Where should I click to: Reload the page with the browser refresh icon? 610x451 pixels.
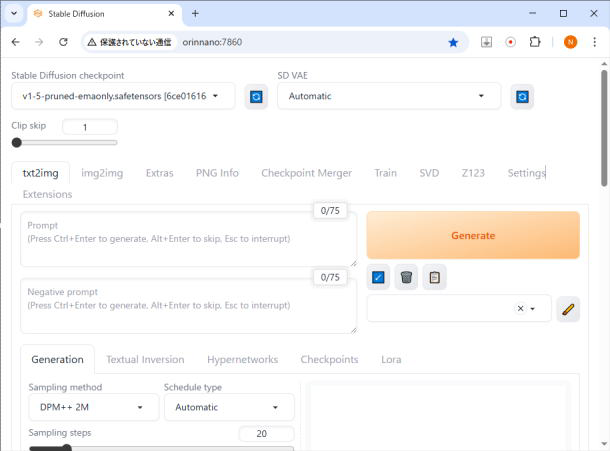(64, 42)
